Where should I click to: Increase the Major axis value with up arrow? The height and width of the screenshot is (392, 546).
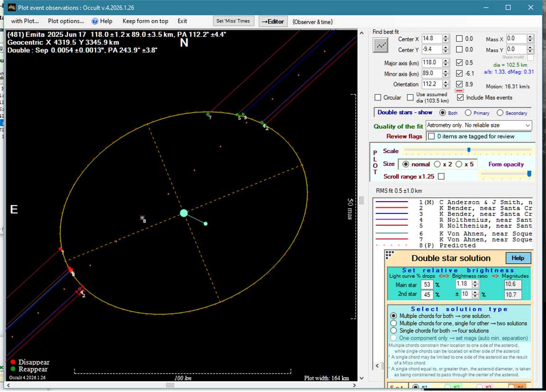click(x=445, y=61)
